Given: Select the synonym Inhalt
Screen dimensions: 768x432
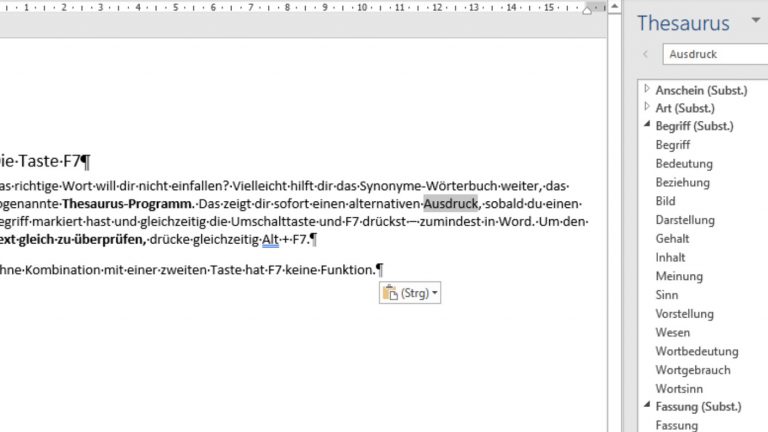Looking at the screenshot, I should click(x=671, y=258).
